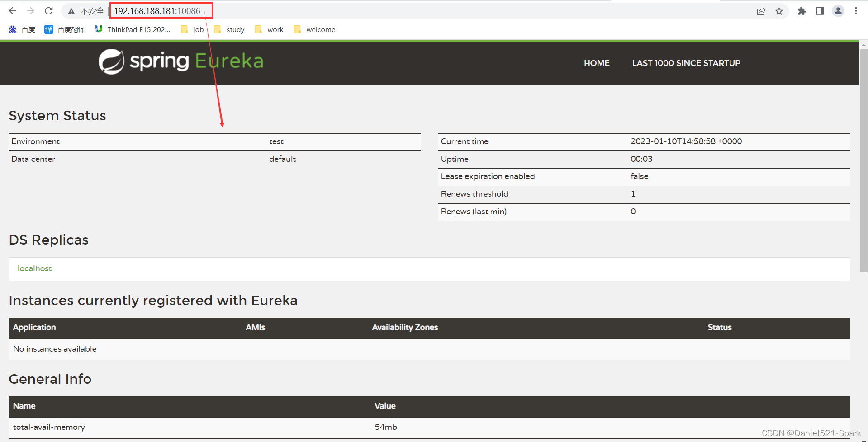868x442 pixels.
Task: Open the Chrome three-dot menu
Action: coord(856,11)
